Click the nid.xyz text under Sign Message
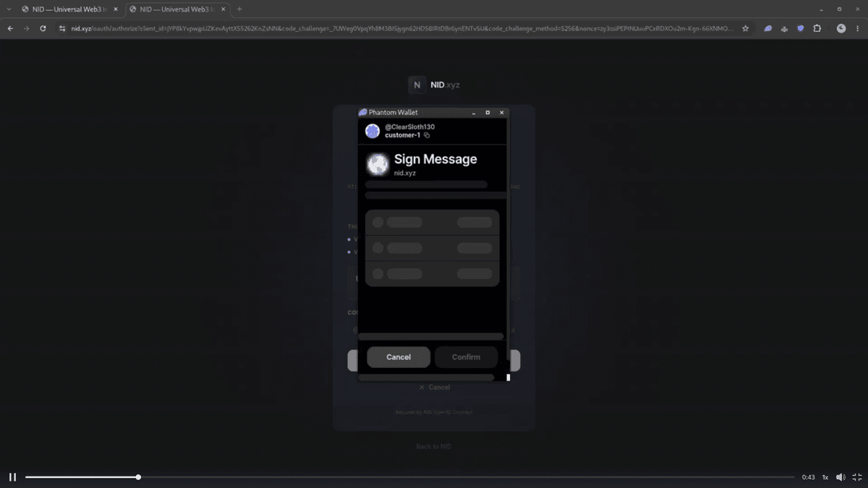 pyautogui.click(x=405, y=173)
